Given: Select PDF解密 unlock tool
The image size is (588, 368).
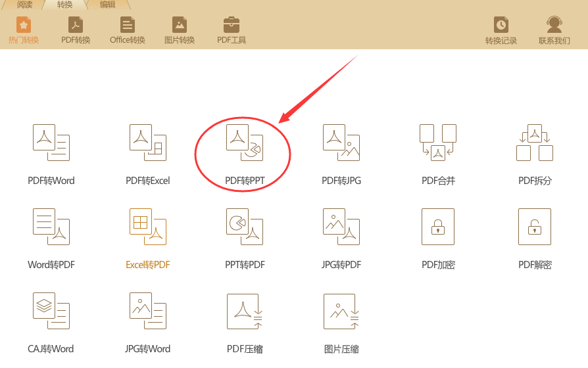Looking at the screenshot, I should tap(535, 239).
